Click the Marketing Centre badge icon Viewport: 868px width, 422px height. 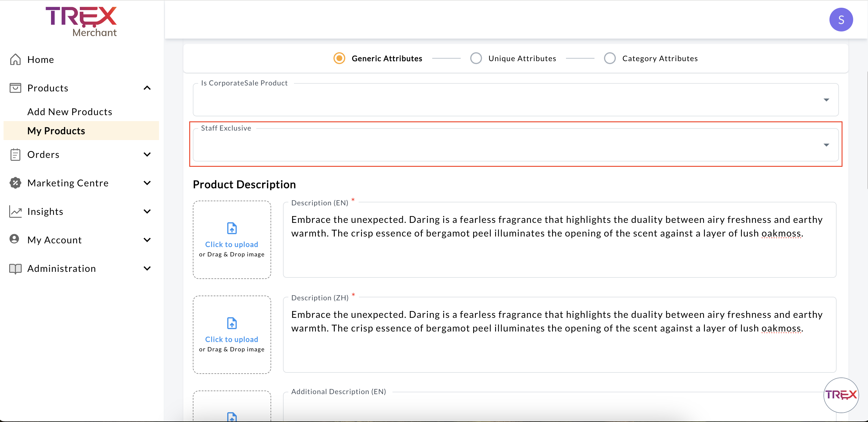[15, 183]
